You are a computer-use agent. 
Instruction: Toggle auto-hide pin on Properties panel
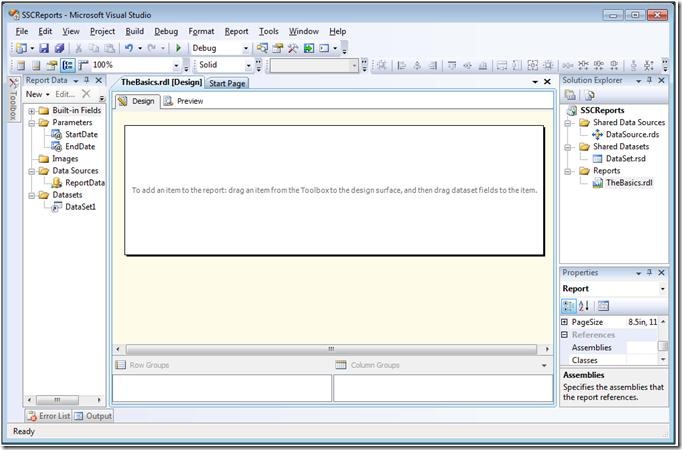click(x=649, y=273)
